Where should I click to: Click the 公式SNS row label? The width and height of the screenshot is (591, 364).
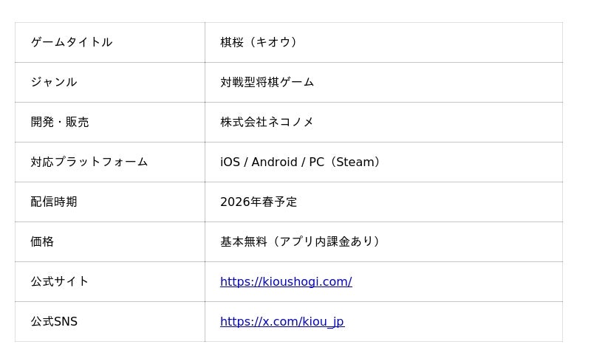click(x=54, y=321)
